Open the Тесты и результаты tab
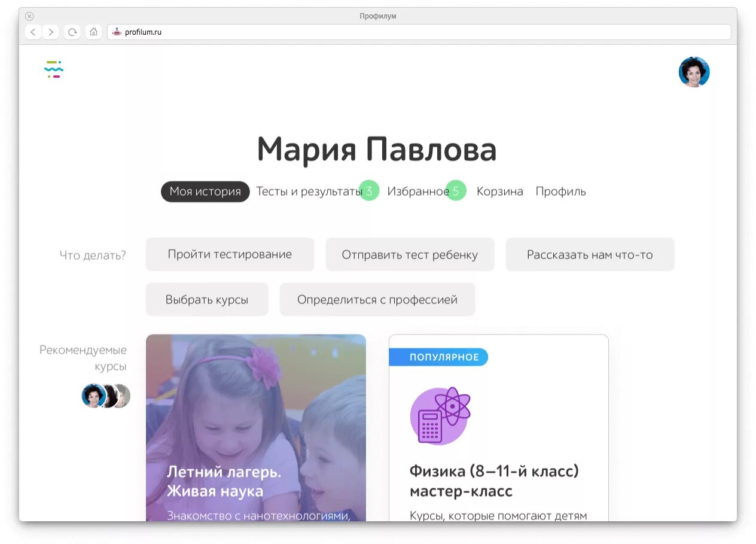The width and height of the screenshot is (756, 544). (x=309, y=192)
